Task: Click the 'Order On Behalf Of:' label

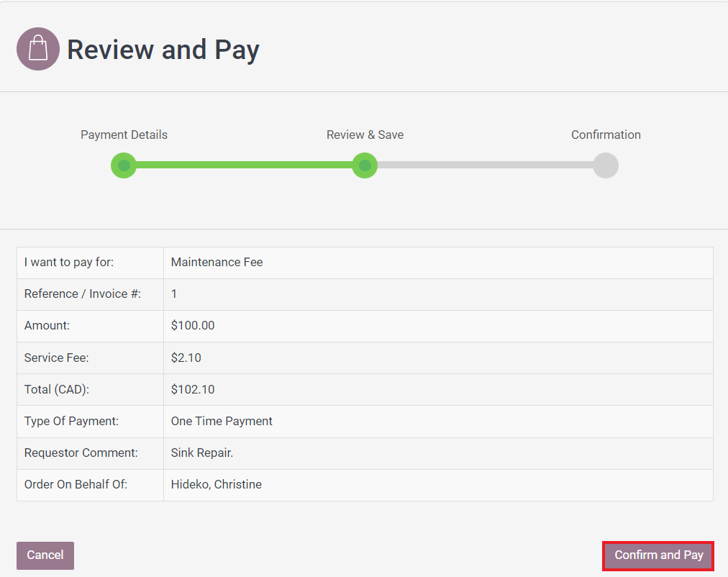Action: [76, 484]
